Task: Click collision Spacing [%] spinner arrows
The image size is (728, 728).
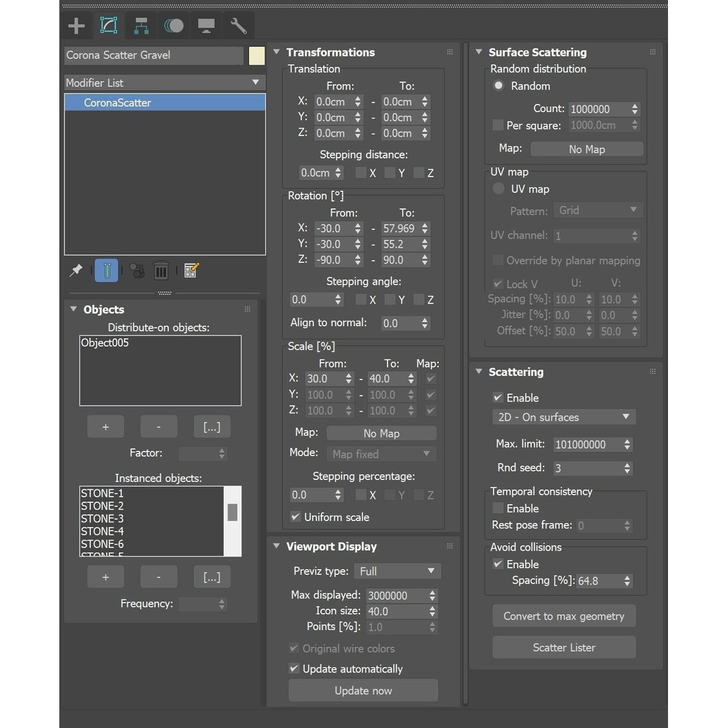Action: tap(628, 580)
